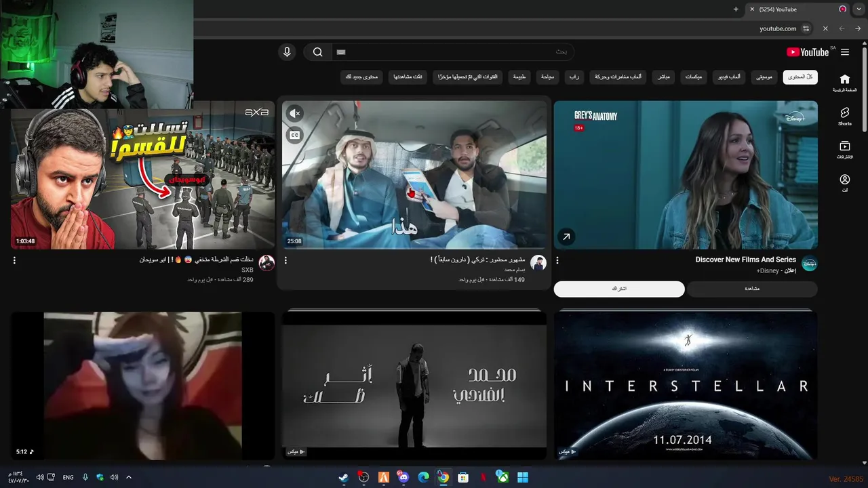Select the 'كل المحتوى' filter chip
Image resolution: width=868 pixels, height=488 pixels.
click(x=800, y=77)
